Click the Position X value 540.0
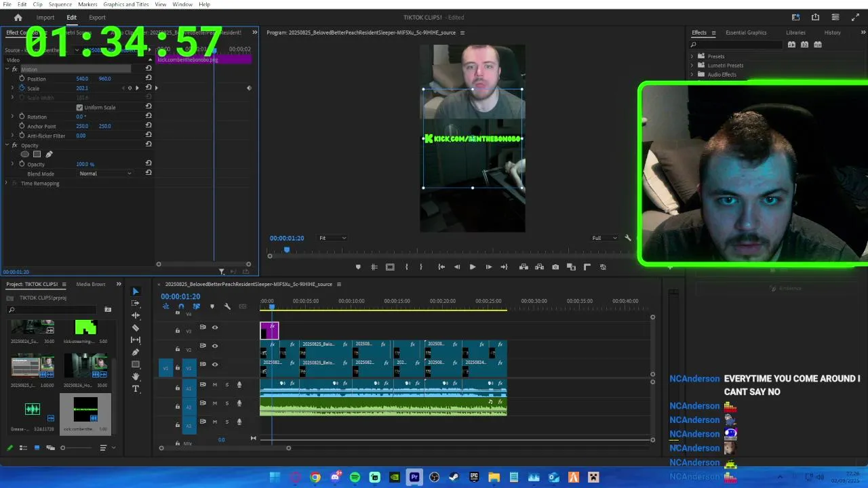 pyautogui.click(x=82, y=79)
